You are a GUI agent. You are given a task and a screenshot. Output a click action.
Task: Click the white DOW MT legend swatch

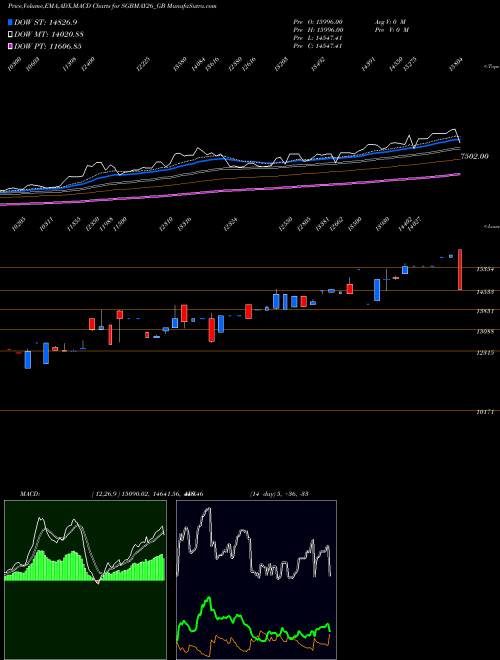tap(10, 34)
